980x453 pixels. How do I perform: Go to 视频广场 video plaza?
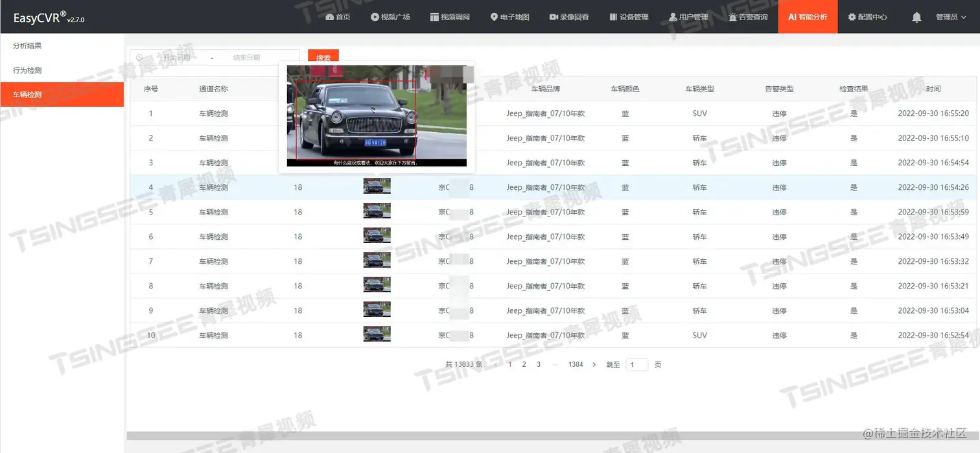coord(390,17)
